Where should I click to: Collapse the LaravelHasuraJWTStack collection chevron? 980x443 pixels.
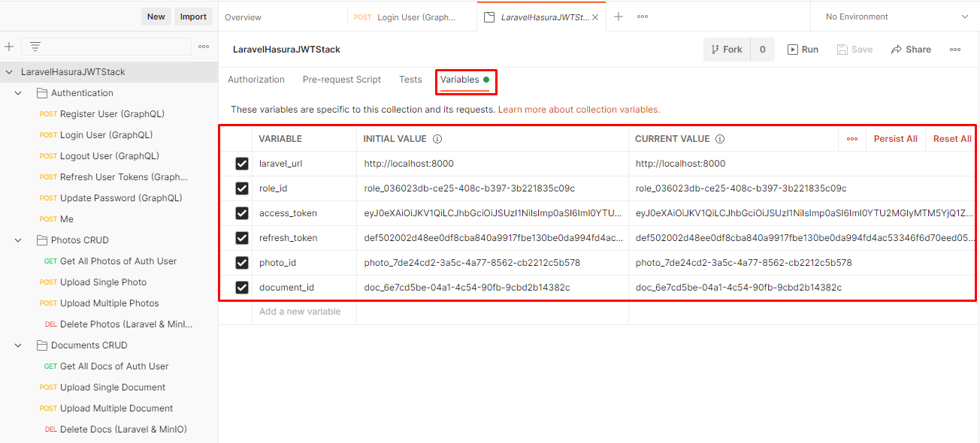[x=9, y=72]
